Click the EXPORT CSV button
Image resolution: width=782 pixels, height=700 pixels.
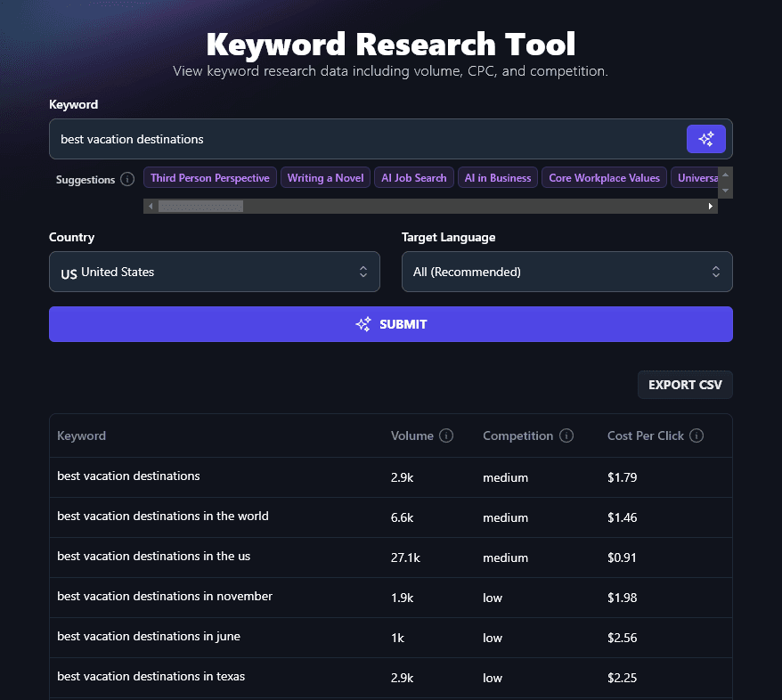(x=684, y=385)
